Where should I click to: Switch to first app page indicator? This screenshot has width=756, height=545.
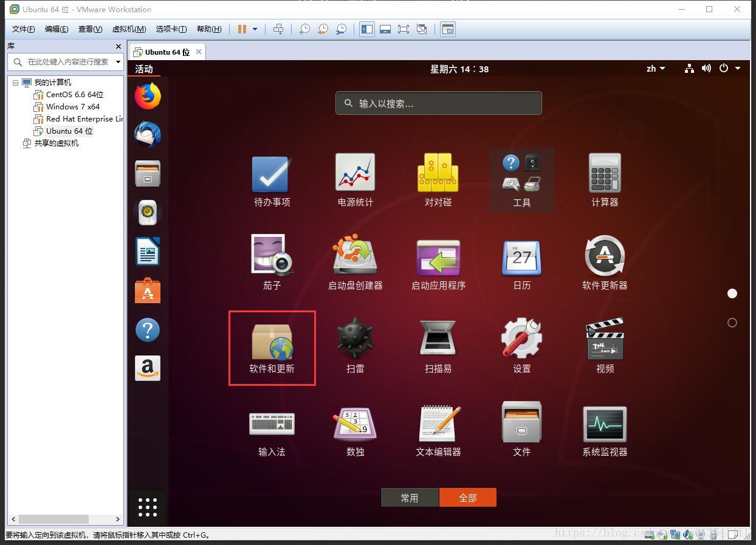pyautogui.click(x=732, y=293)
